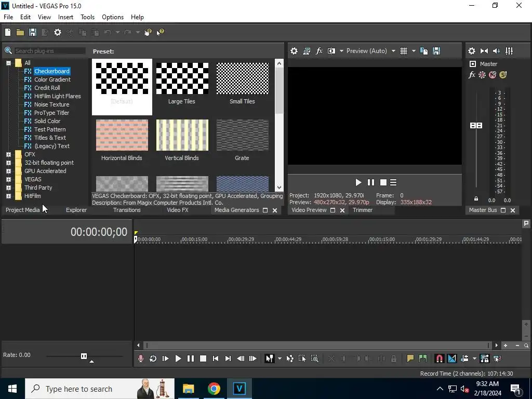Screen dimensions: 532x399
Task: Open Master Bus audio properties gear
Action: coord(472,51)
